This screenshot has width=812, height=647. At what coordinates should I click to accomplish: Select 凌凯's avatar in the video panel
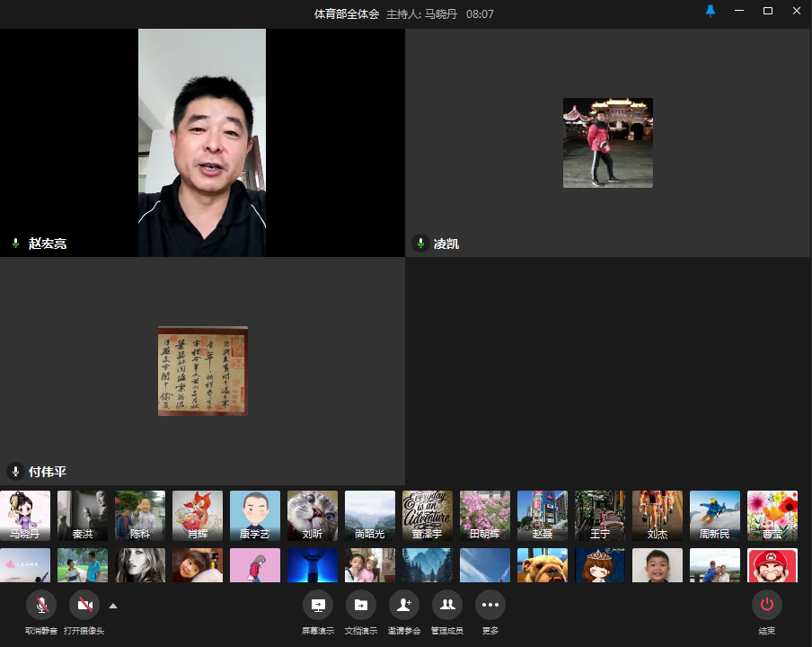(x=607, y=142)
